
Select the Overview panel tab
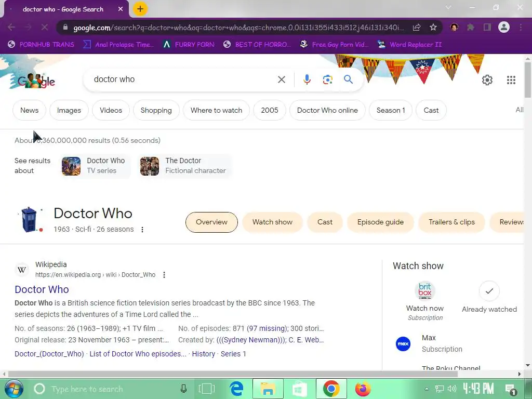[212, 222]
